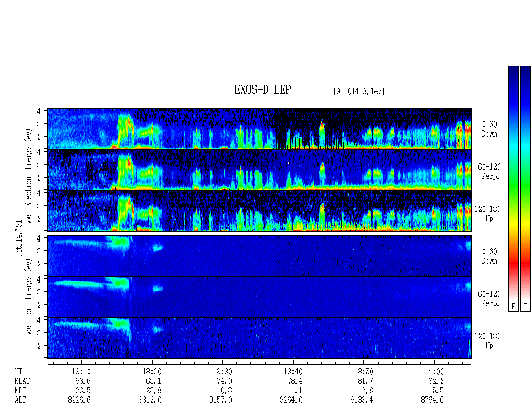Click ALT value 8812.0

[150, 400]
